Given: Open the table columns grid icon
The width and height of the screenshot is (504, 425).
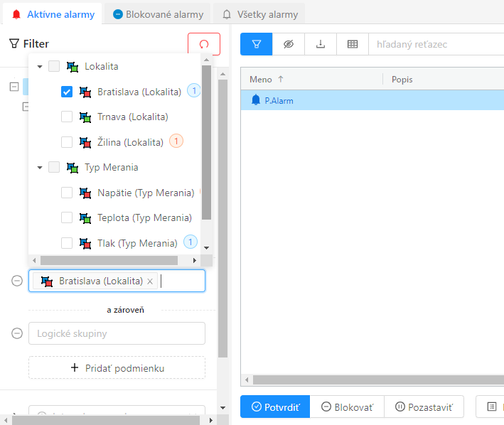Looking at the screenshot, I should pyautogui.click(x=352, y=44).
